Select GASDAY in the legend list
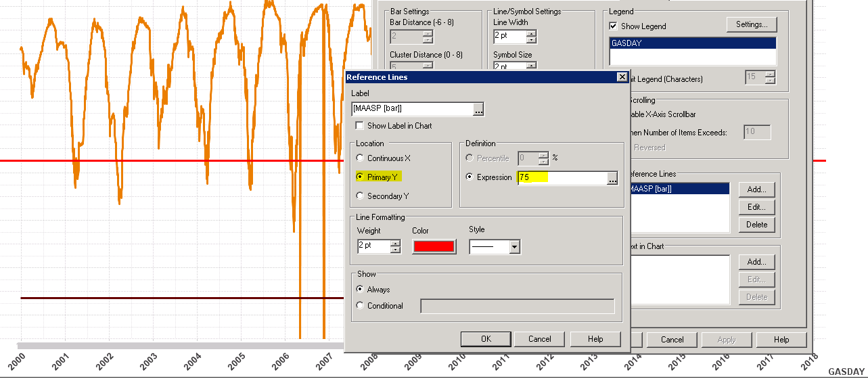The image size is (868, 381). [x=693, y=43]
